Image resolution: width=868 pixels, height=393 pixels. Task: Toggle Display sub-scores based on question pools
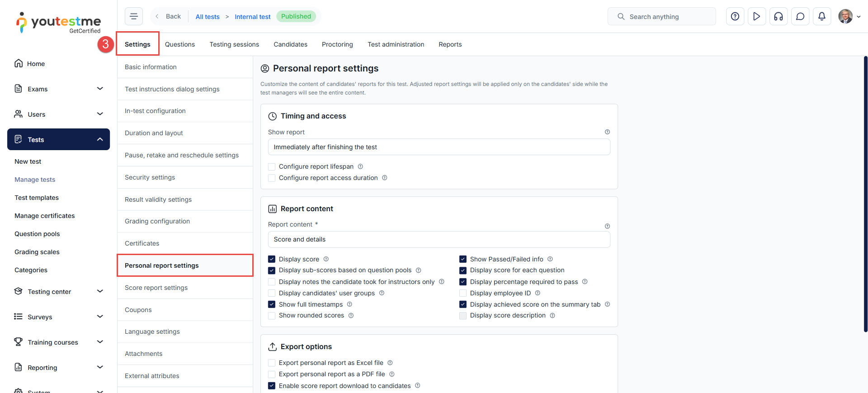click(x=272, y=270)
